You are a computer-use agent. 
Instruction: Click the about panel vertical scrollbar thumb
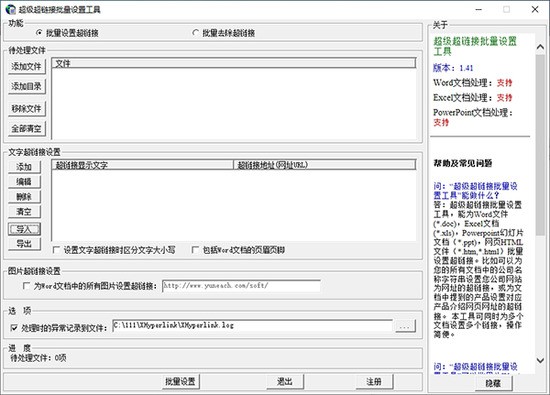(540, 144)
